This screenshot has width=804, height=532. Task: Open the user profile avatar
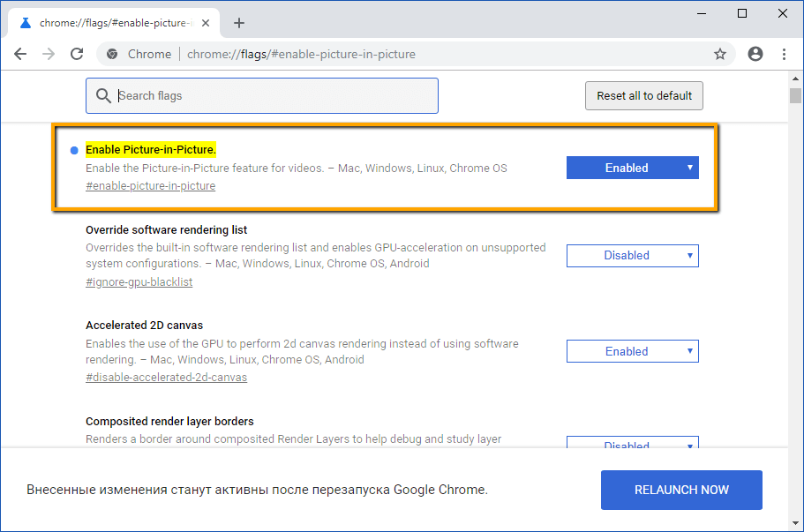click(x=755, y=54)
